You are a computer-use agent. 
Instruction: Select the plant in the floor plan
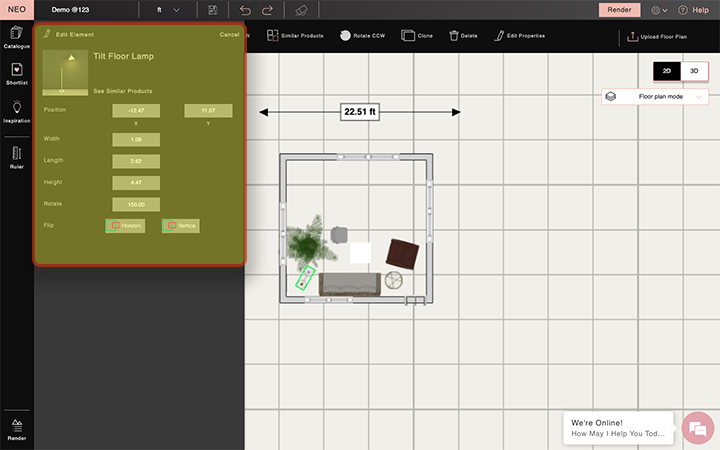(309, 244)
